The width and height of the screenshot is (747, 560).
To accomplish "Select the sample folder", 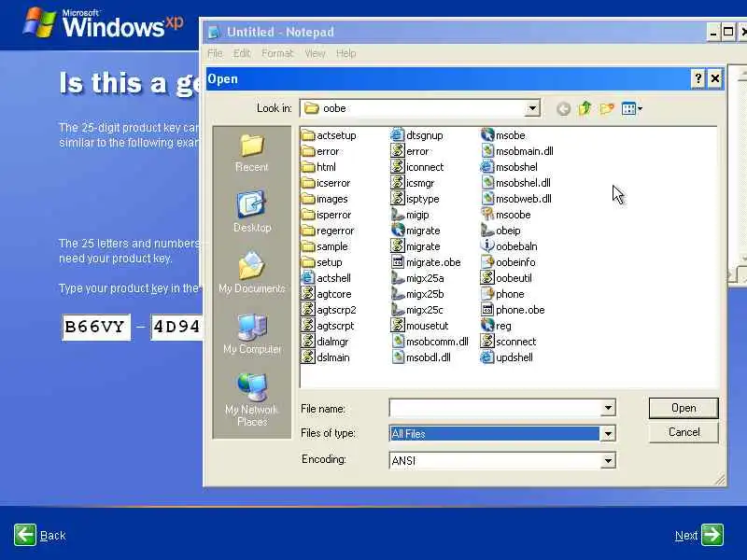I will click(x=325, y=246).
